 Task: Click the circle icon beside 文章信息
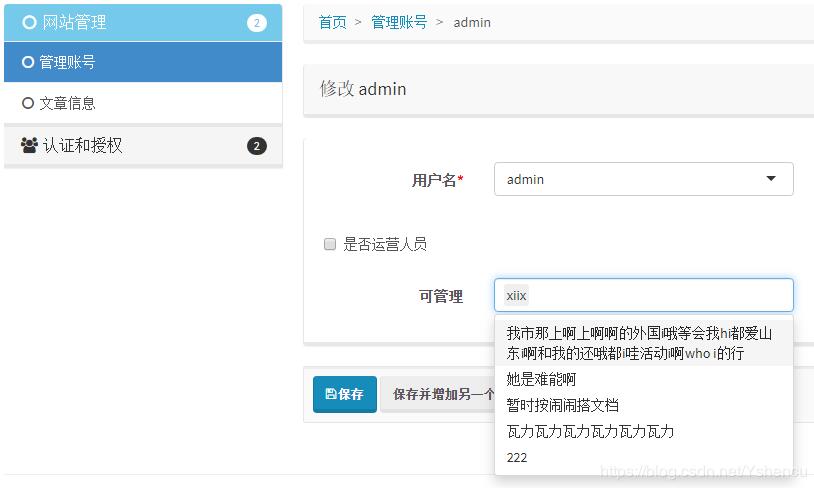[28, 103]
